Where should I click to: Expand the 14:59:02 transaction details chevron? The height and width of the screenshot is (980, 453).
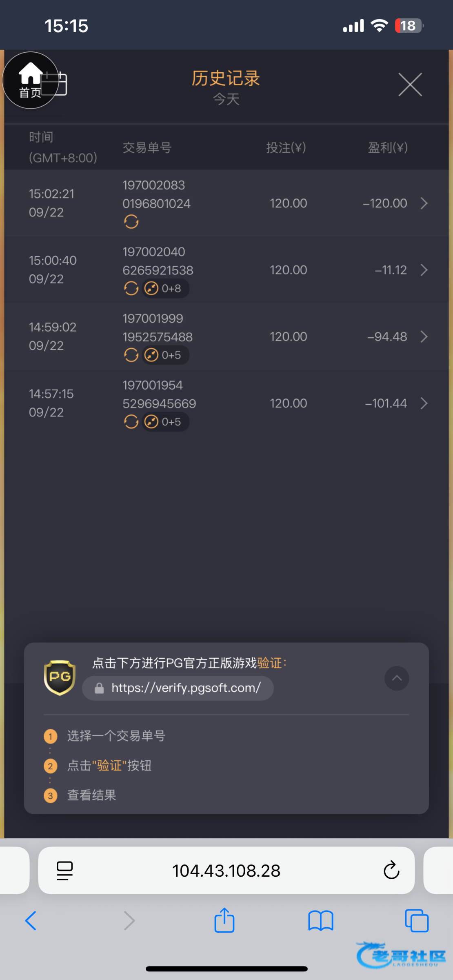click(424, 336)
